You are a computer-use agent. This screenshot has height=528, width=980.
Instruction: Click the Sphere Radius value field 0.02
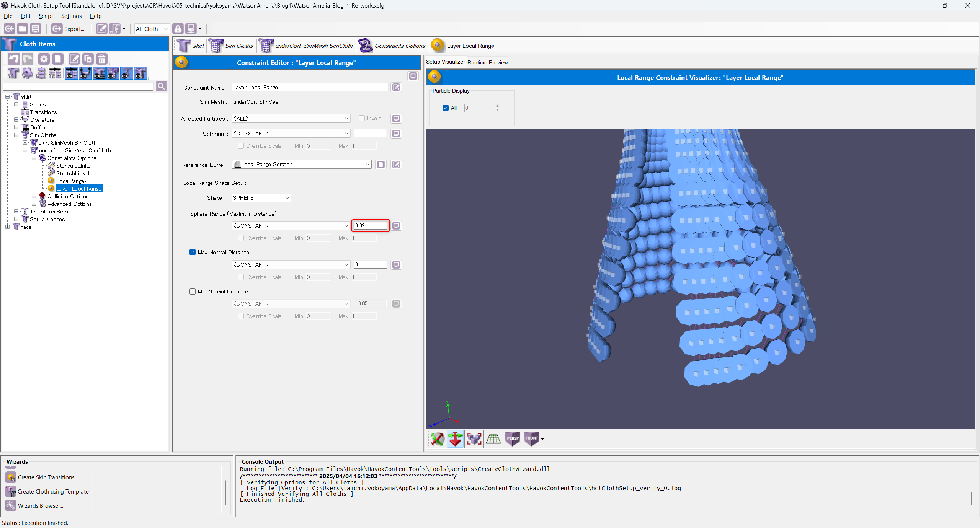370,225
